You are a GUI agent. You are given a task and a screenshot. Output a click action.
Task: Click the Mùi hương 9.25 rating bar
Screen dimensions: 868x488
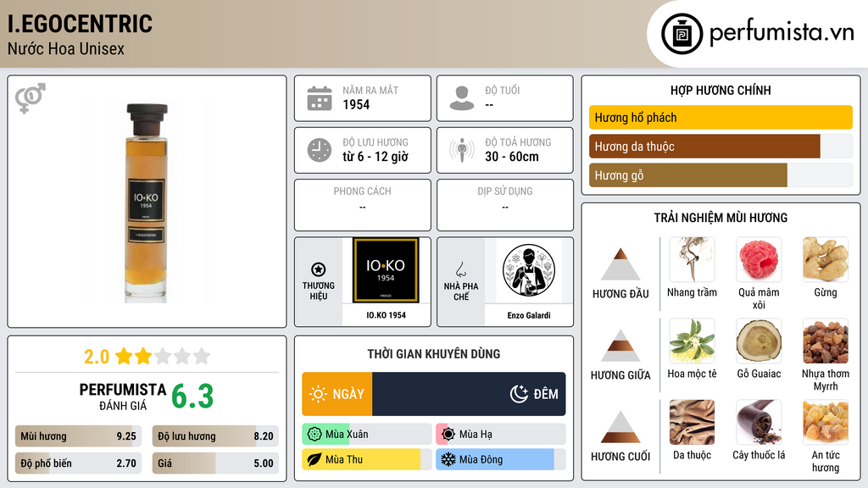(x=78, y=436)
